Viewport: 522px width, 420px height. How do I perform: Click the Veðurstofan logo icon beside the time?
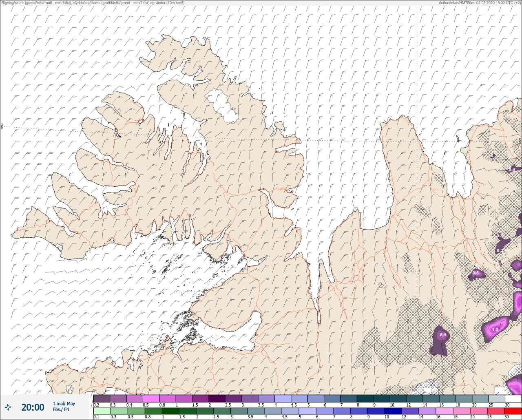point(8,407)
